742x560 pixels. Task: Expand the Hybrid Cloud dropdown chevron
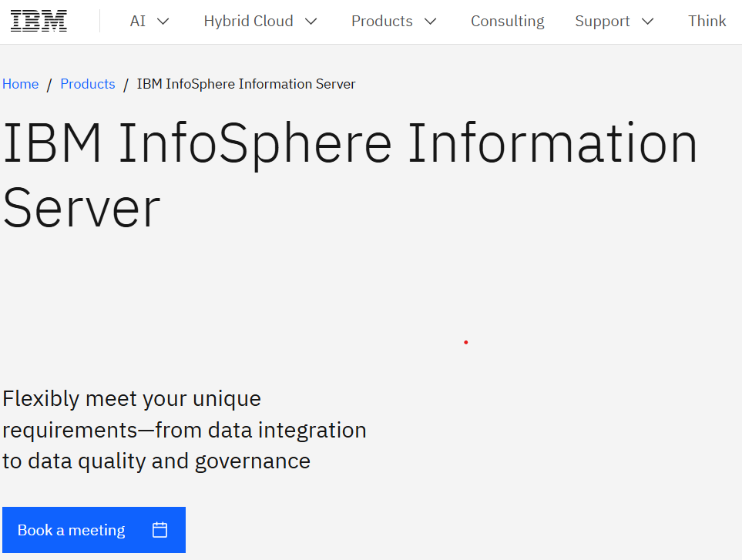311,22
